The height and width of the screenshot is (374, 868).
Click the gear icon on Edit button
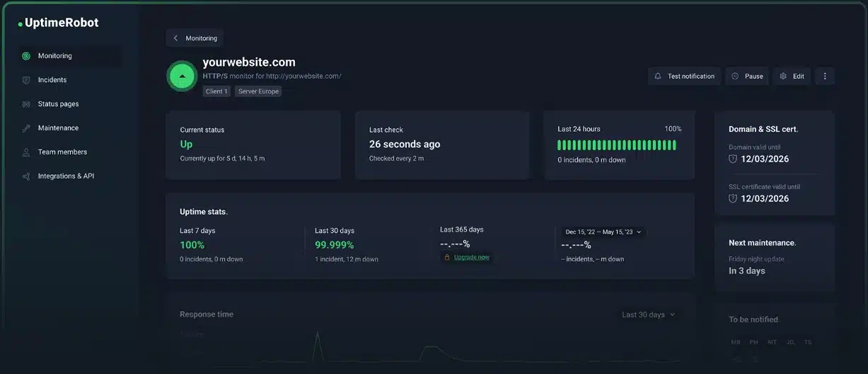pyautogui.click(x=783, y=76)
